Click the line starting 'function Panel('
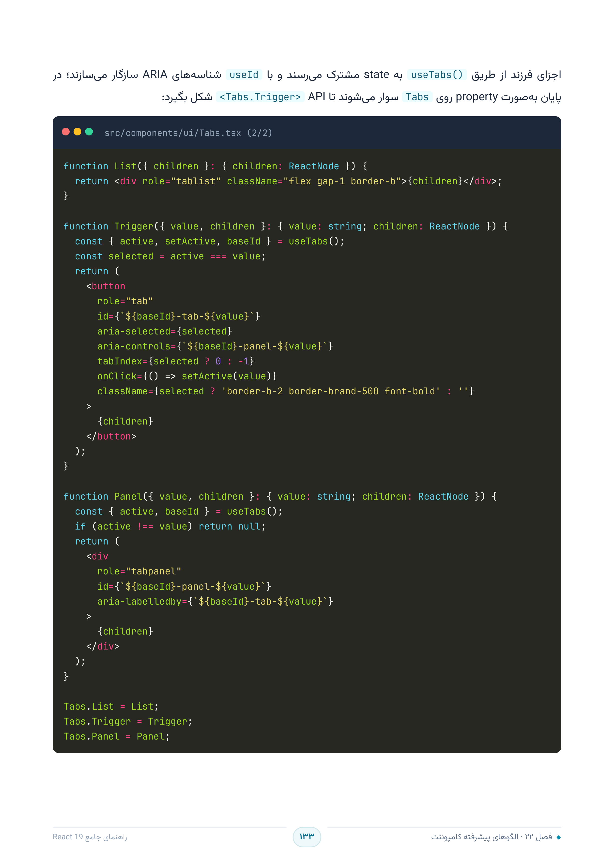Screen dimensions: 614x868 [280, 496]
